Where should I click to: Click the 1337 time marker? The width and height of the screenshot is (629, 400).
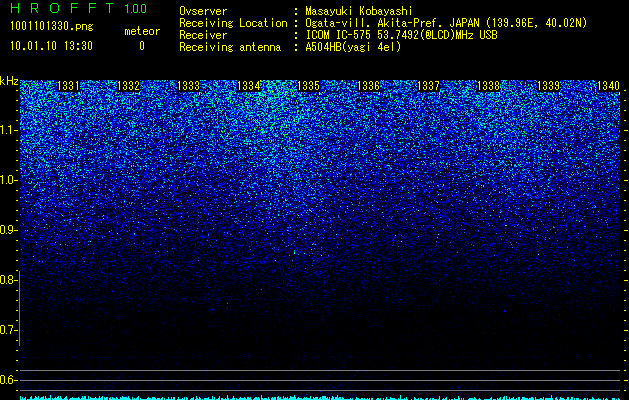pyautogui.click(x=428, y=86)
